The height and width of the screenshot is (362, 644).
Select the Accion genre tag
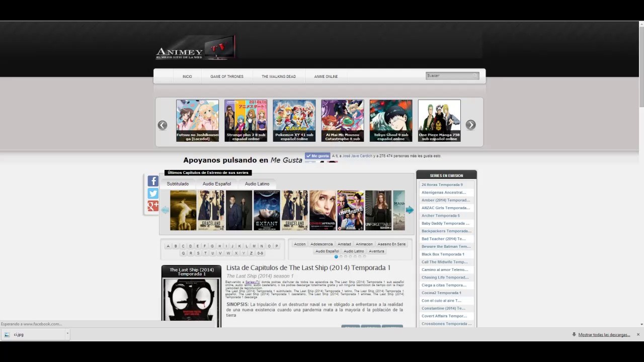point(300,244)
